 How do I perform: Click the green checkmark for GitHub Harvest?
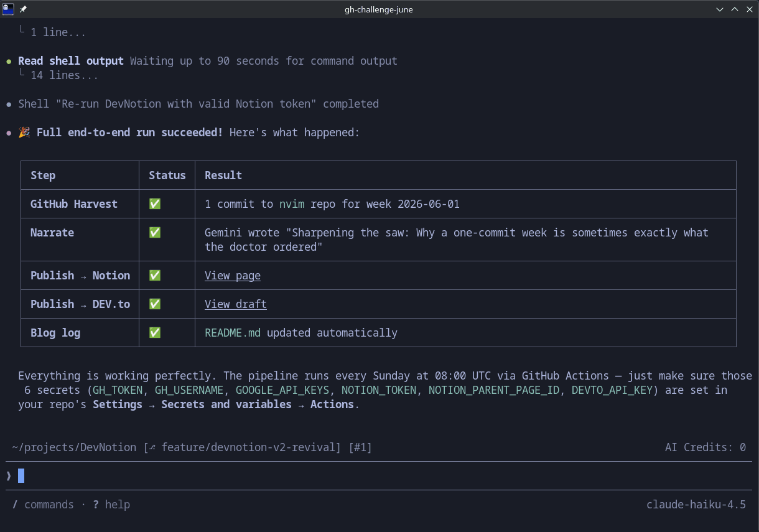(x=155, y=204)
